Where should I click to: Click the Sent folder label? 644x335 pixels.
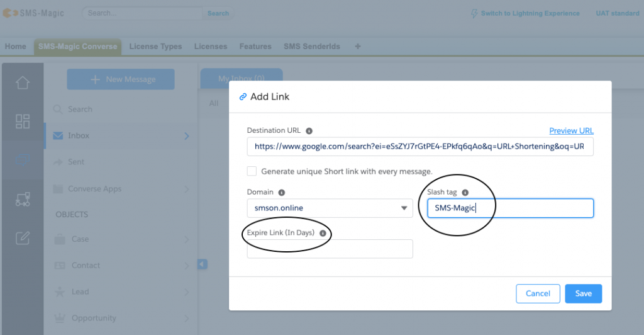pyautogui.click(x=76, y=162)
